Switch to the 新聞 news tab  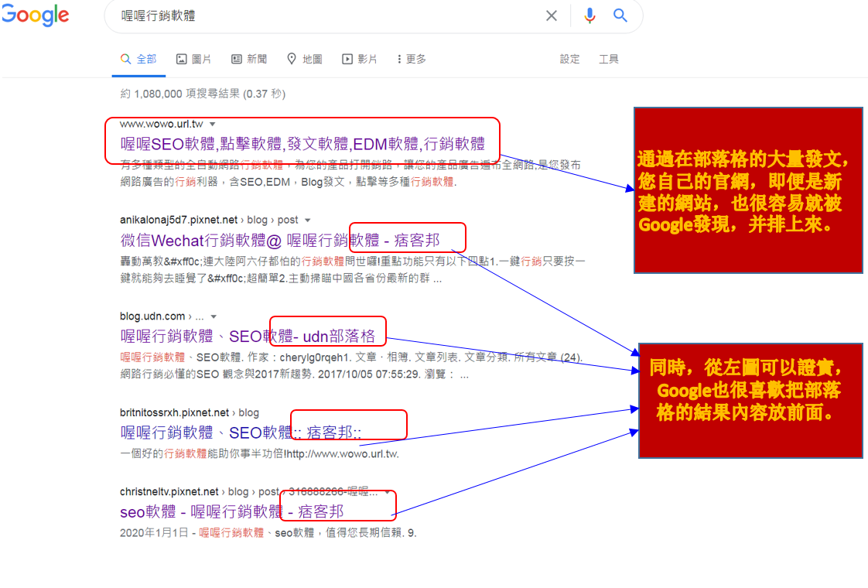click(x=249, y=60)
